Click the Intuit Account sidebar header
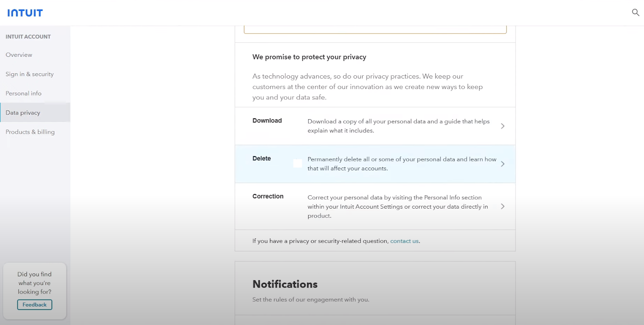 coord(28,37)
